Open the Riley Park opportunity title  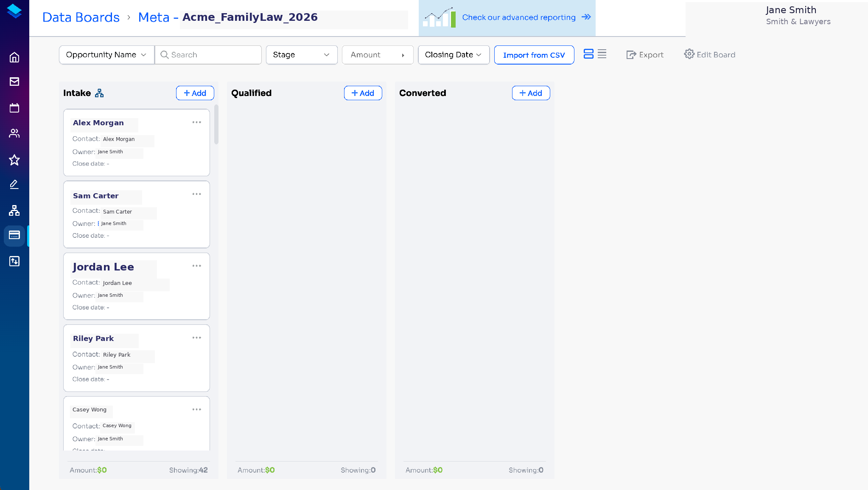93,338
